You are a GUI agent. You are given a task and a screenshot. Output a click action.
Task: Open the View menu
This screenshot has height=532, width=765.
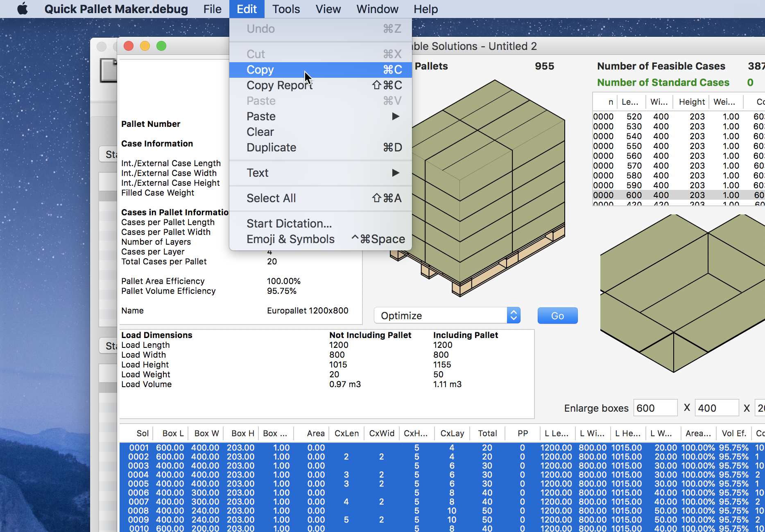pos(328,9)
